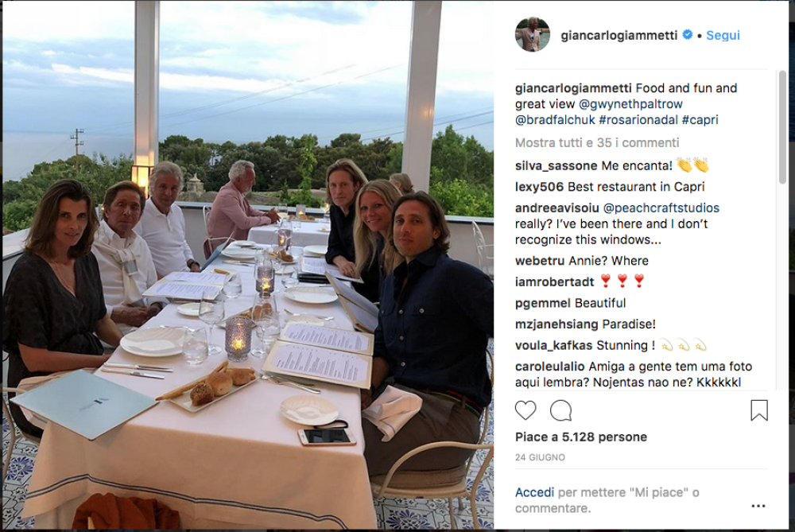This screenshot has height=532, width=795.
Task: Open the comment bubble icon
Action: pyautogui.click(x=560, y=410)
